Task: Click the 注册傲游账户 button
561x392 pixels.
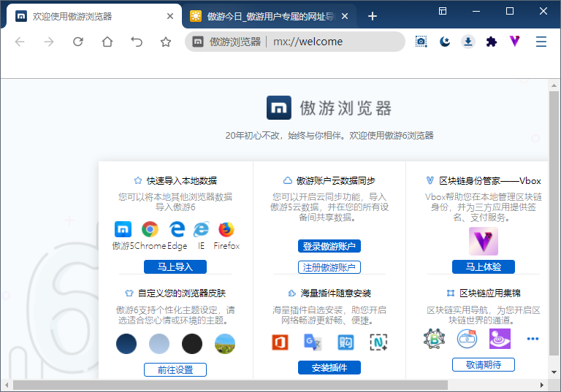Action: [329, 267]
